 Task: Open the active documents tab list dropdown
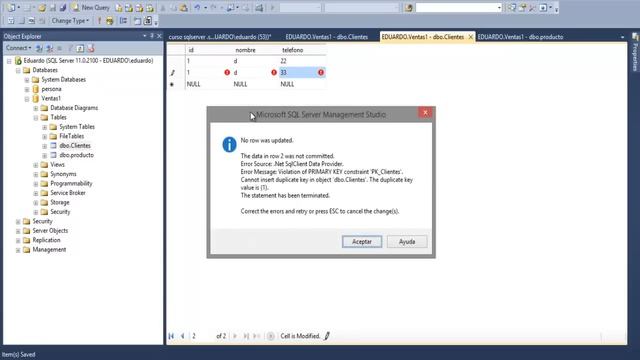622,37
